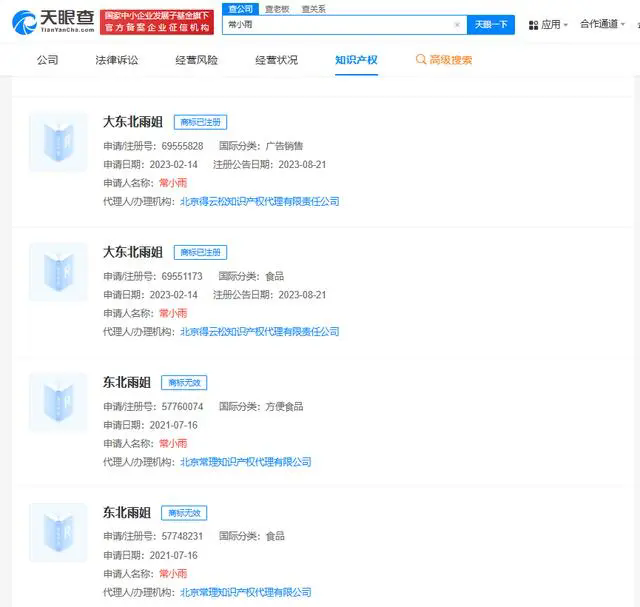Open 大东北雨姐 title for registration 69551173
Screen dimensions: 640x607
133,252
